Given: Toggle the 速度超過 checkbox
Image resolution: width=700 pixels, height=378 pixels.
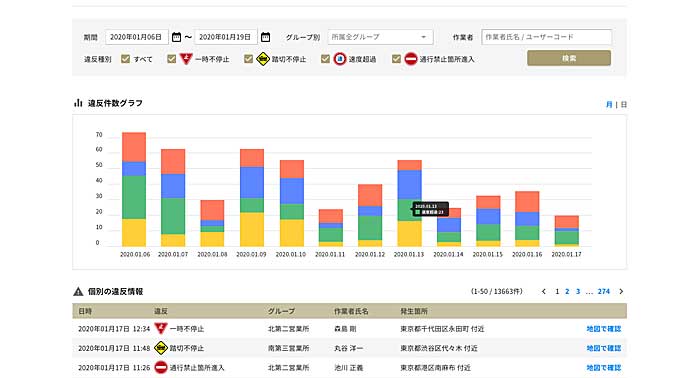Looking at the screenshot, I should point(325,58).
